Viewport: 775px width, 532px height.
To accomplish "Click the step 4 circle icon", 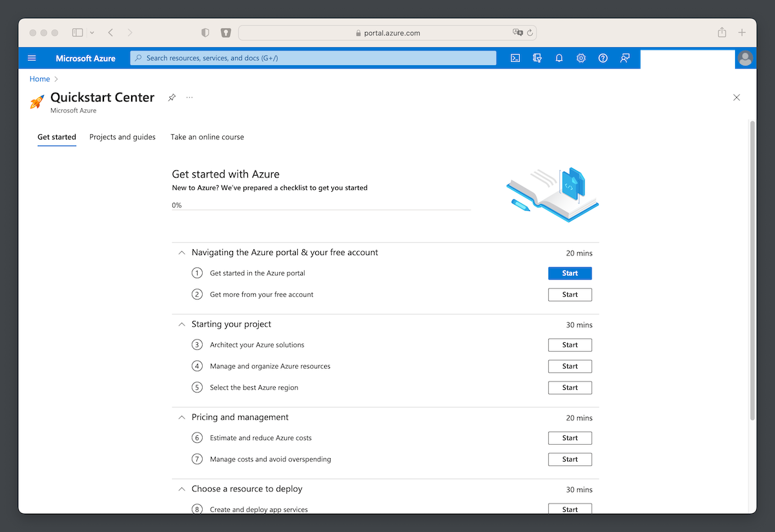I will click(x=197, y=366).
